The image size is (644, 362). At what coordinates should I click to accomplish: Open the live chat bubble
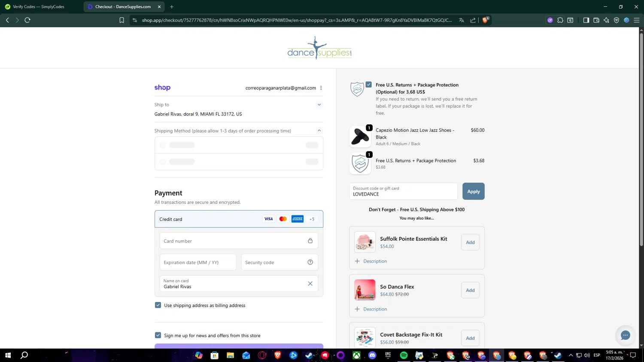pos(625,335)
